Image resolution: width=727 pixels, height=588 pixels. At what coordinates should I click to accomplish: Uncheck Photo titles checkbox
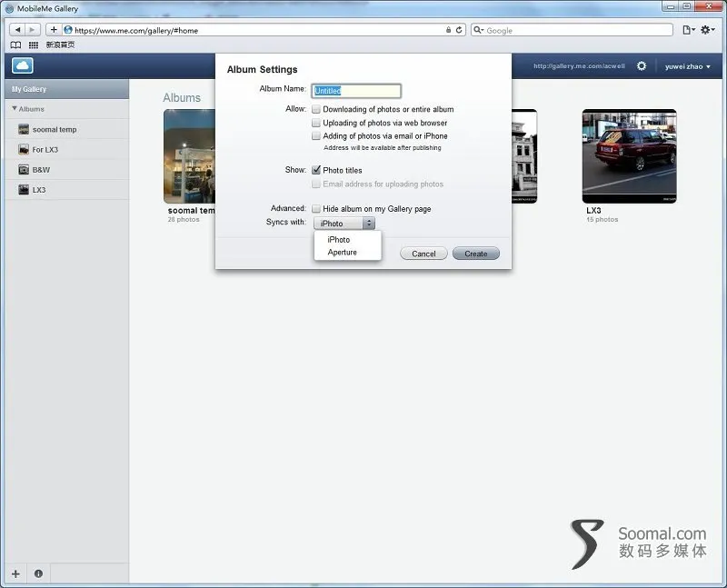(316, 170)
